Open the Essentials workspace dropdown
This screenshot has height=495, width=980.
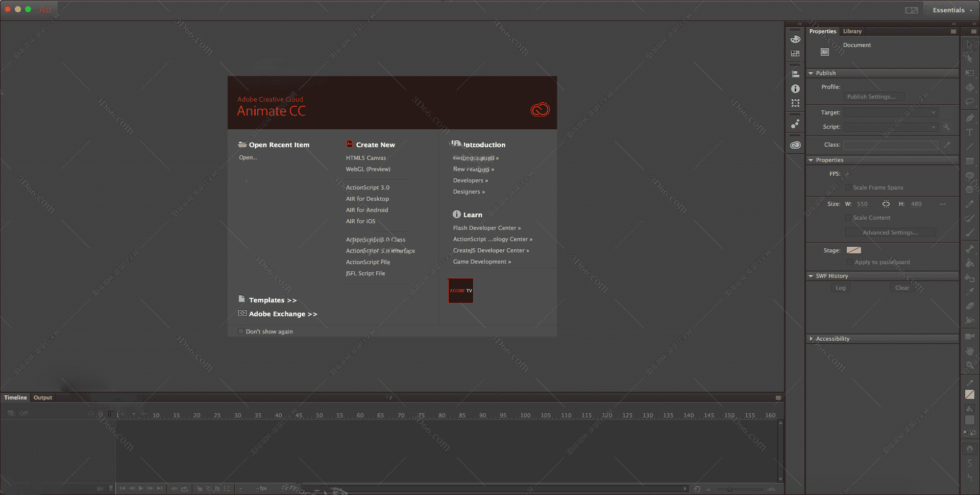[952, 10]
